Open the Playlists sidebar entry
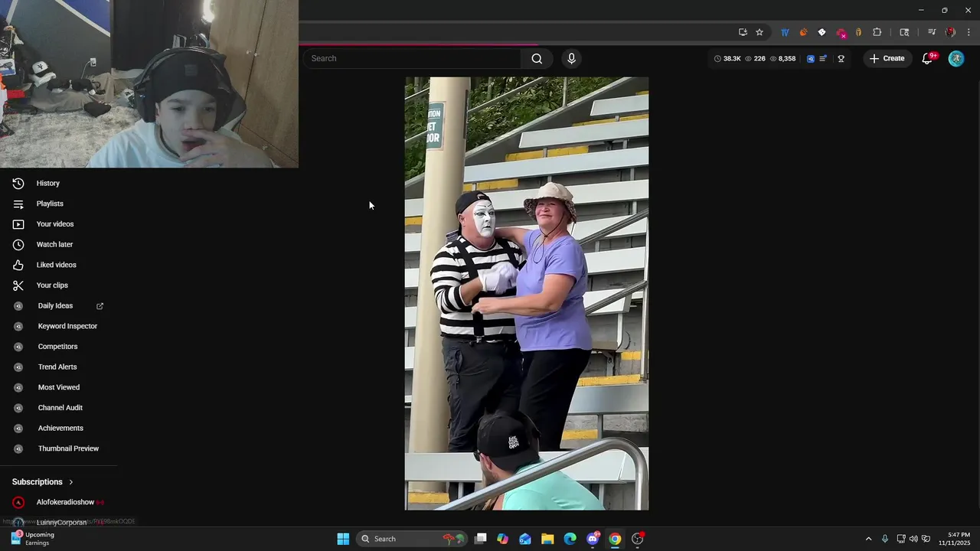Image resolution: width=980 pixels, height=551 pixels. tap(50, 204)
